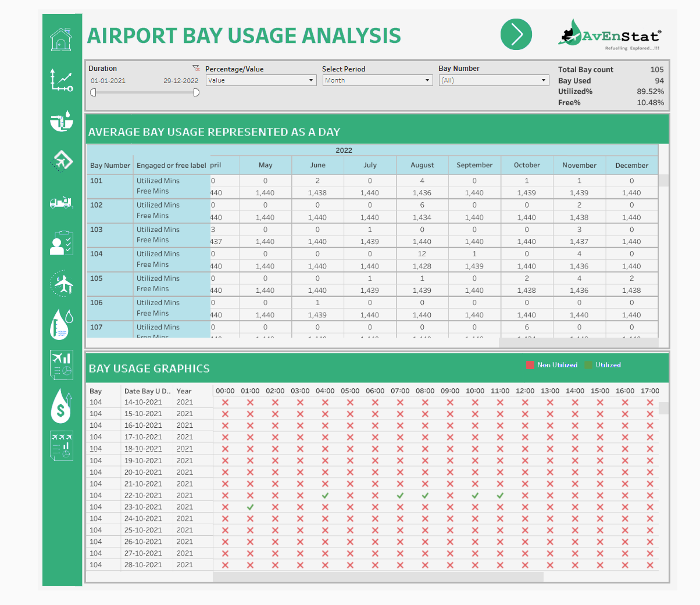The width and height of the screenshot is (700, 605).
Task: Click the green next arrow button
Action: 516,34
